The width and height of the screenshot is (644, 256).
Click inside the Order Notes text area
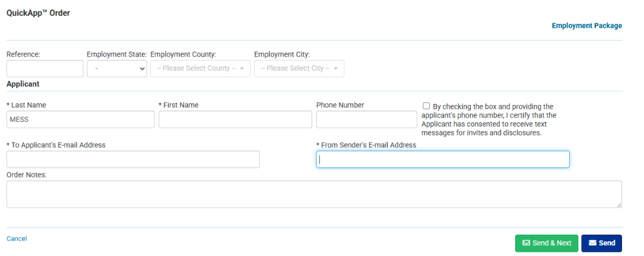[x=314, y=194]
